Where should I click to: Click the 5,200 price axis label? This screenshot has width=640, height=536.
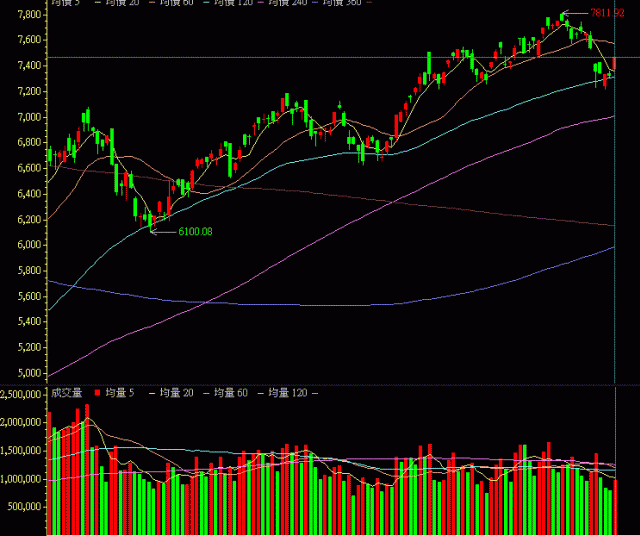click(29, 347)
